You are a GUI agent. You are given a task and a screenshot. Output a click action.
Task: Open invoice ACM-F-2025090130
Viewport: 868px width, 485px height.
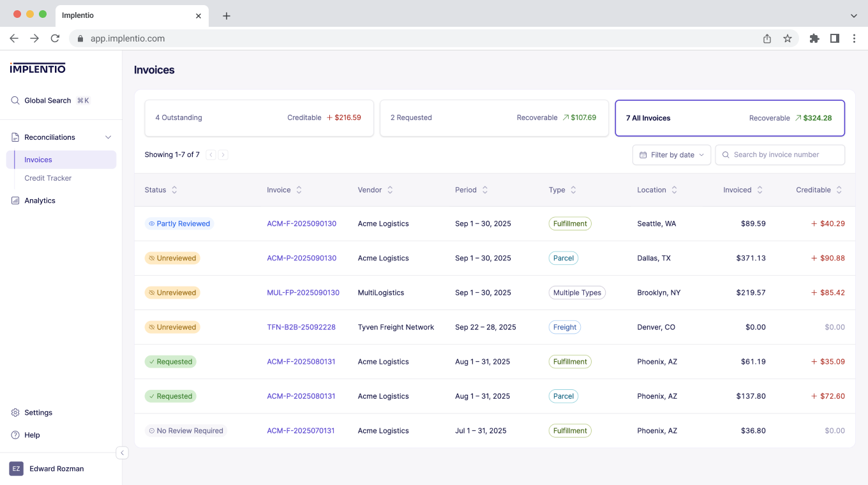301,223
